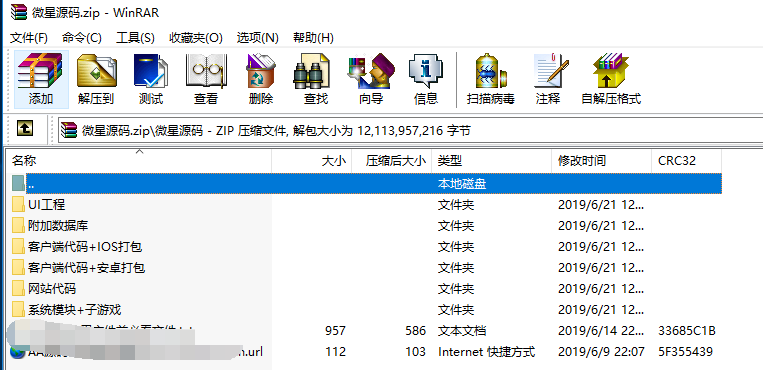The width and height of the screenshot is (763, 370).
Task: Click the size value 957
Action: tap(335, 331)
